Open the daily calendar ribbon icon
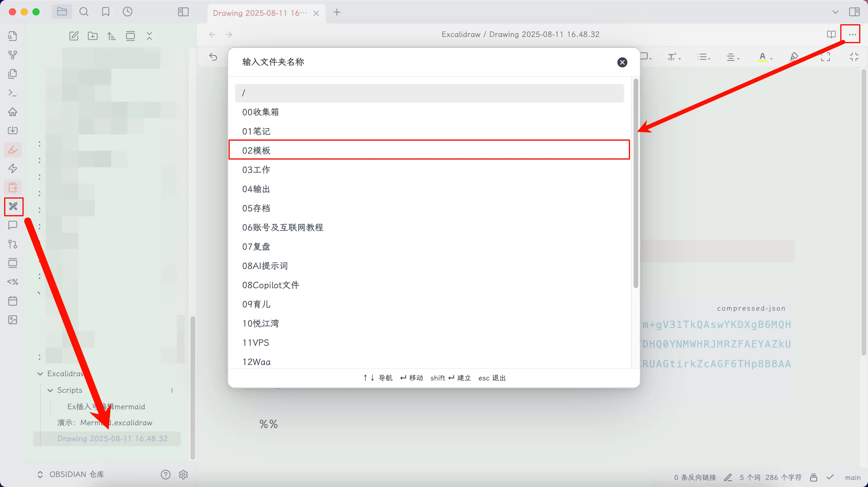 coord(13,301)
